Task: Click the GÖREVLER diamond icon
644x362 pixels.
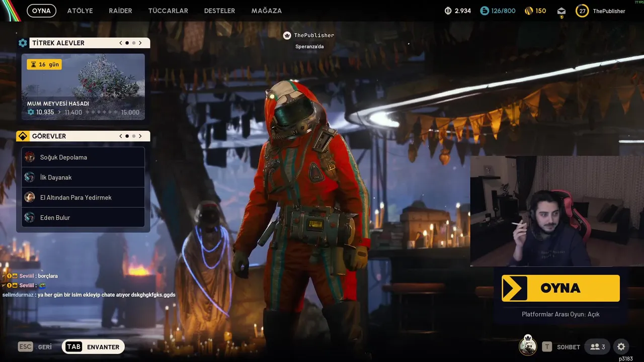Action: 22,136
